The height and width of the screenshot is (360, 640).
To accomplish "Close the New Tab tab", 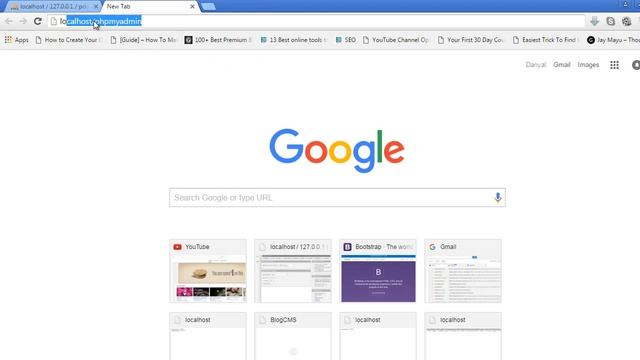I will point(192,7).
